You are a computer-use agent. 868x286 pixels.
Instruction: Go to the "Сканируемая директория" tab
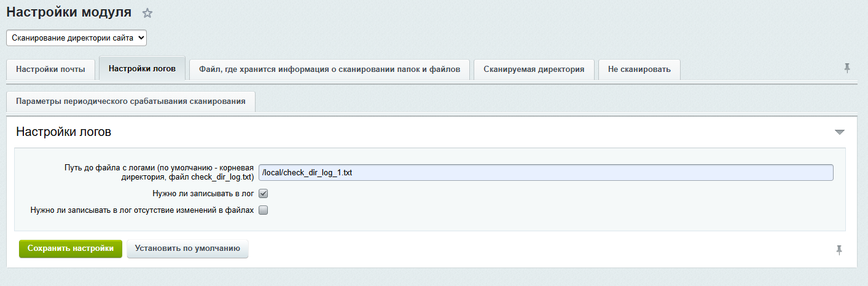click(533, 70)
